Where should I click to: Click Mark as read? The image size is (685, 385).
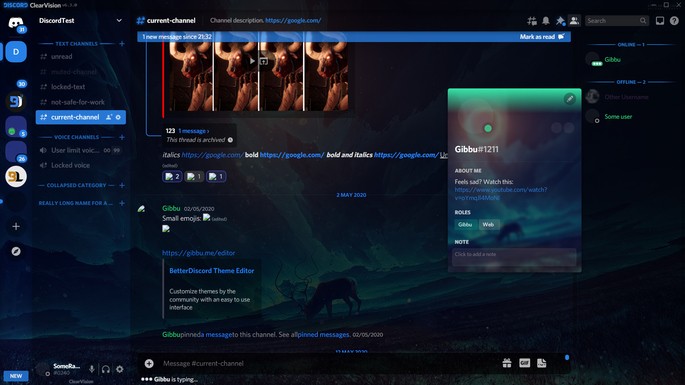(x=542, y=37)
